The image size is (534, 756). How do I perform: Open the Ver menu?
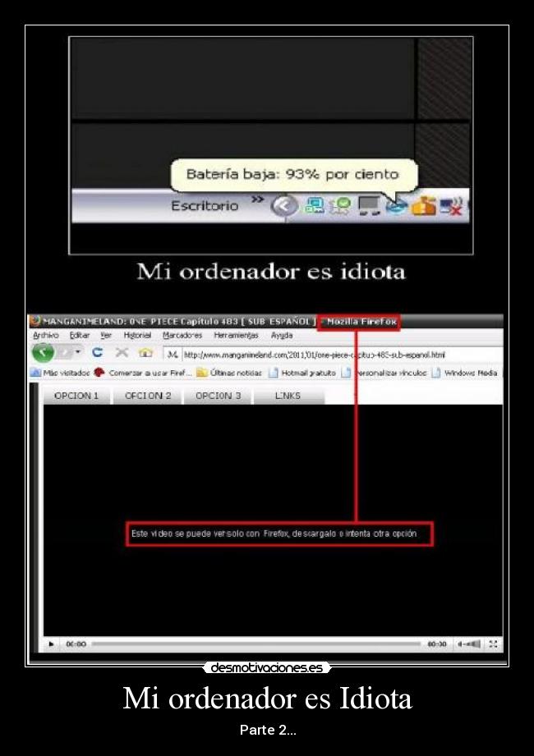106,335
